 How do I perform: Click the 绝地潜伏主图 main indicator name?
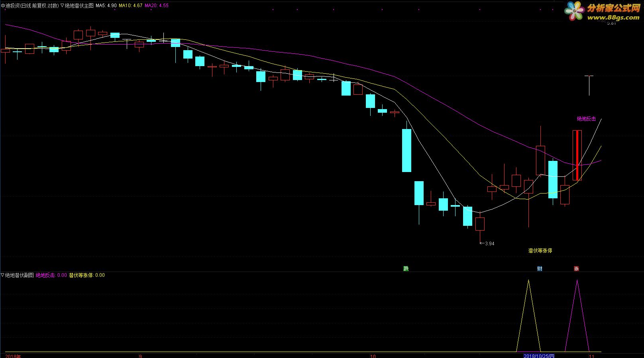coord(79,6)
